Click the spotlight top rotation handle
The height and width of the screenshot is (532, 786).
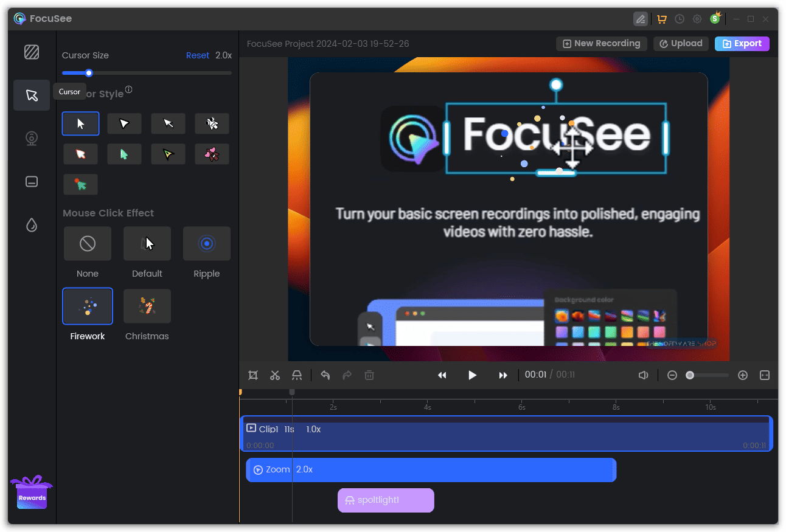pos(556,84)
